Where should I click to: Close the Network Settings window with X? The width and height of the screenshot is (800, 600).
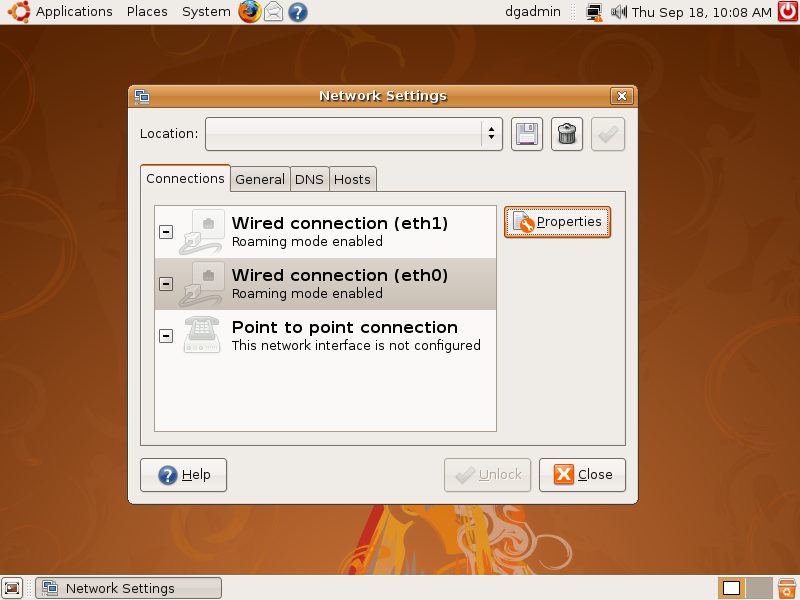coord(621,96)
